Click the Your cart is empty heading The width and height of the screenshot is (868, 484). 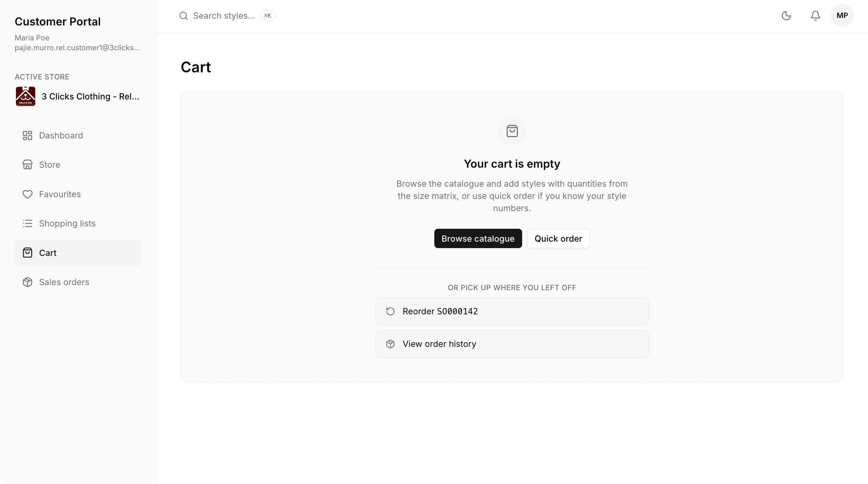[512, 164]
